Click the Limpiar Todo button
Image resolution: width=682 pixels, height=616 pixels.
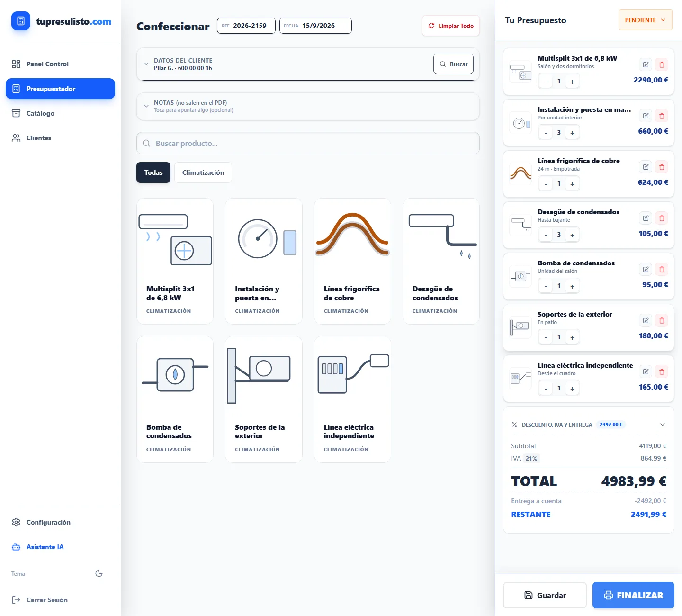tap(451, 26)
